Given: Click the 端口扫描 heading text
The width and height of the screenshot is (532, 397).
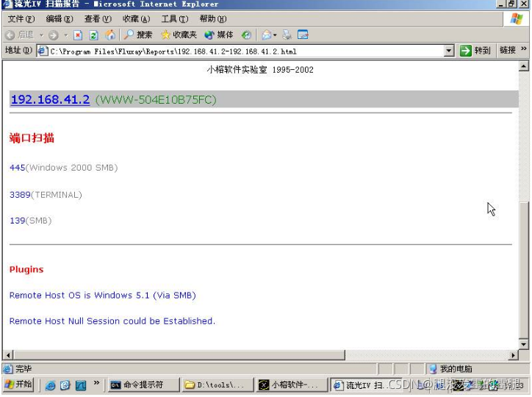Looking at the screenshot, I should [x=32, y=138].
